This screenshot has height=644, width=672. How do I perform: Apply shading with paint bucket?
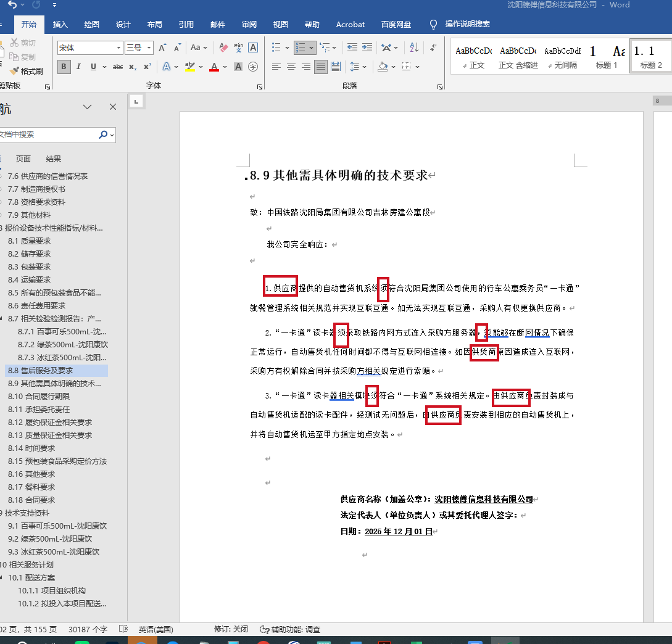383,67
